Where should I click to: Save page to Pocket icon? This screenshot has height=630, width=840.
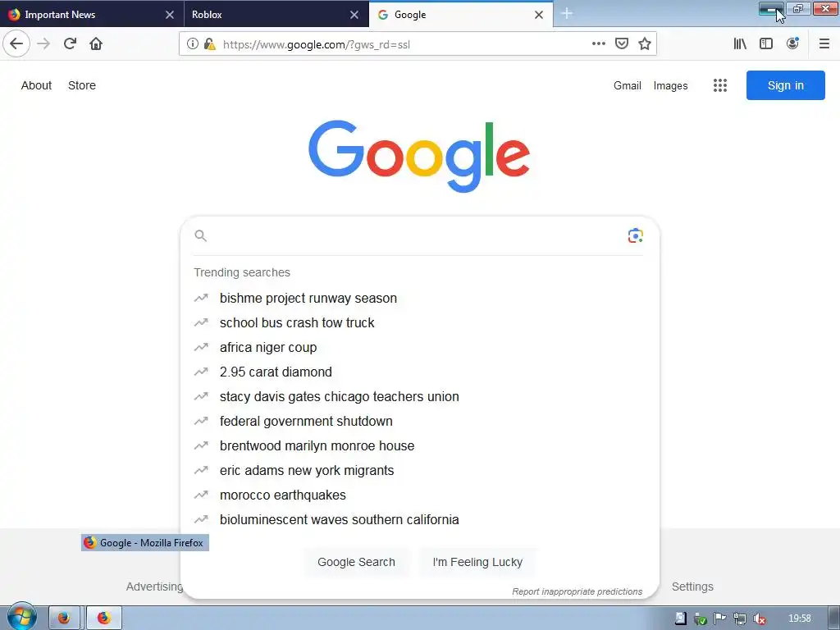tap(622, 43)
